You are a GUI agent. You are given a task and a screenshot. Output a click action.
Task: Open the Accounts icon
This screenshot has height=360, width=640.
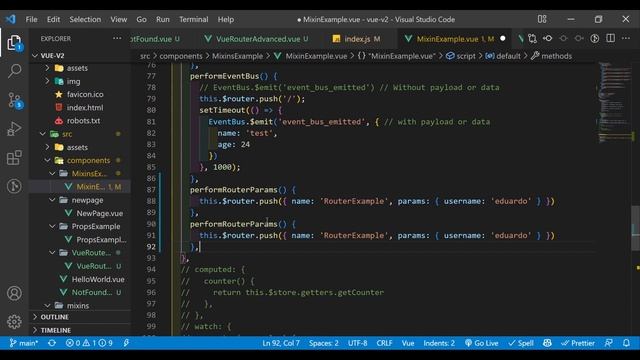[x=14, y=293]
